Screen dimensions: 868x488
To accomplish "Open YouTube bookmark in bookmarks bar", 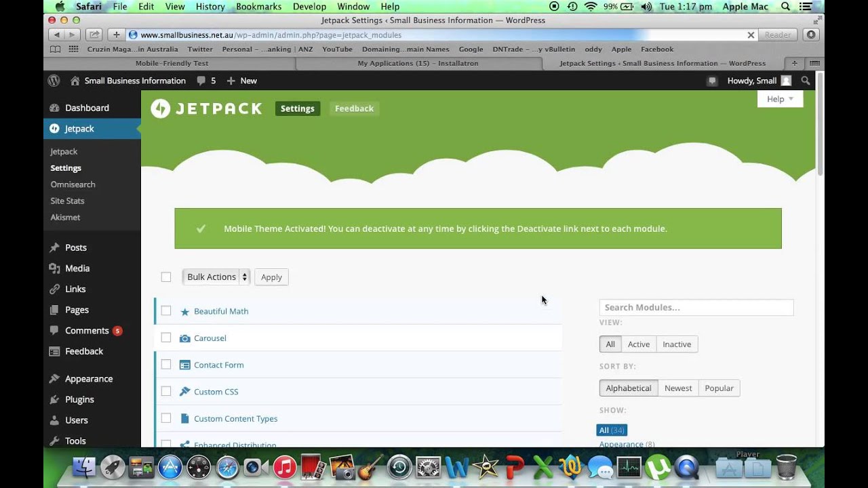I will click(x=337, y=49).
